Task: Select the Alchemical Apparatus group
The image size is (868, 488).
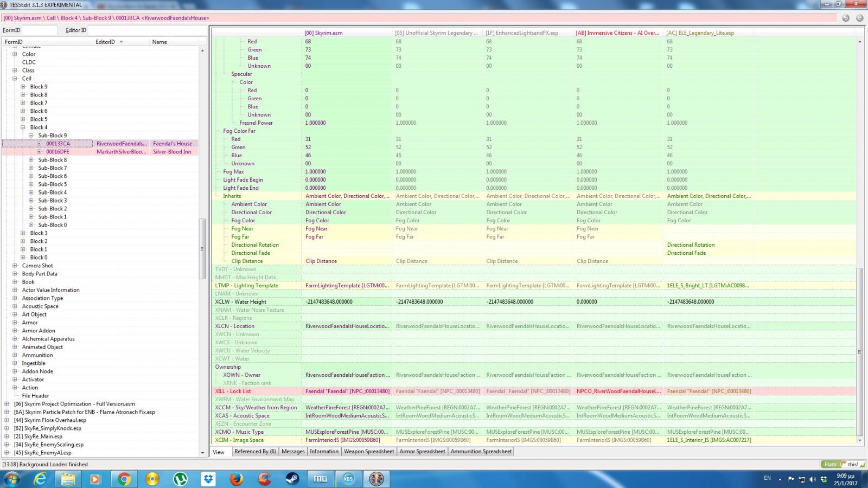Action: coord(48,339)
